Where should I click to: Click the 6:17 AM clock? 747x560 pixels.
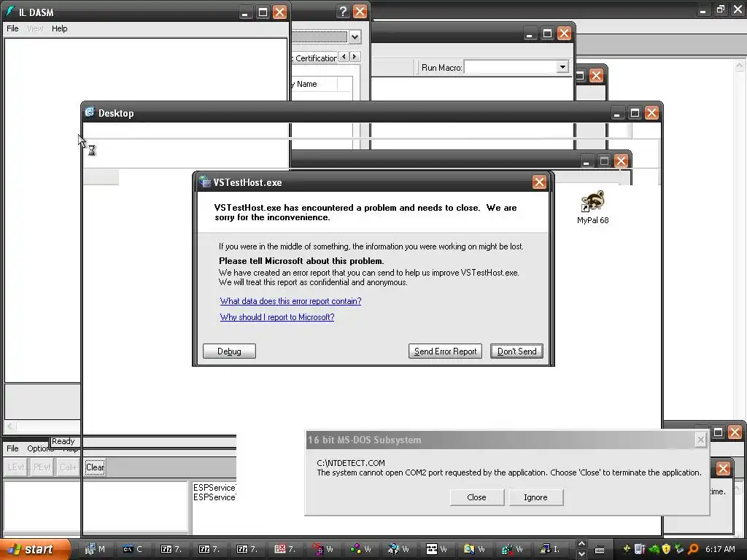[720, 549]
